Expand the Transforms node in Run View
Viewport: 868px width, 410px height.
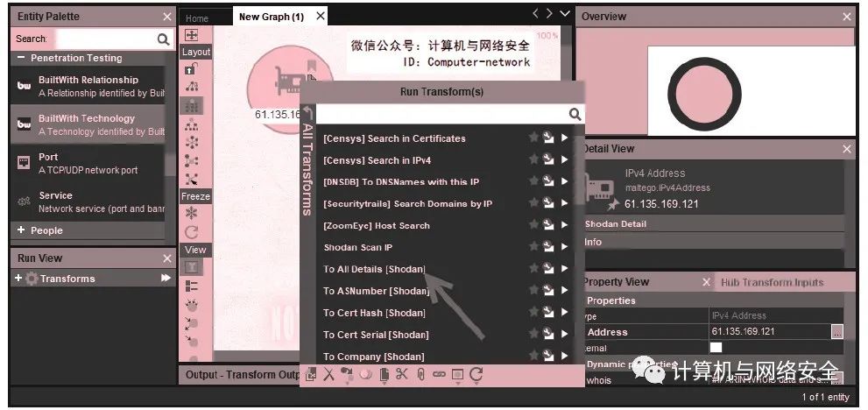click(x=18, y=278)
